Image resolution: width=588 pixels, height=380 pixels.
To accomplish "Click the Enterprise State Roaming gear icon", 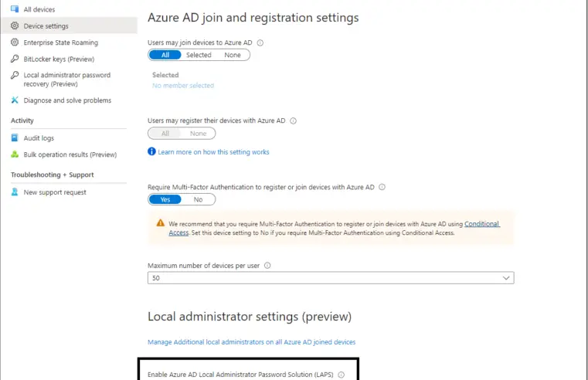I will [x=15, y=42].
